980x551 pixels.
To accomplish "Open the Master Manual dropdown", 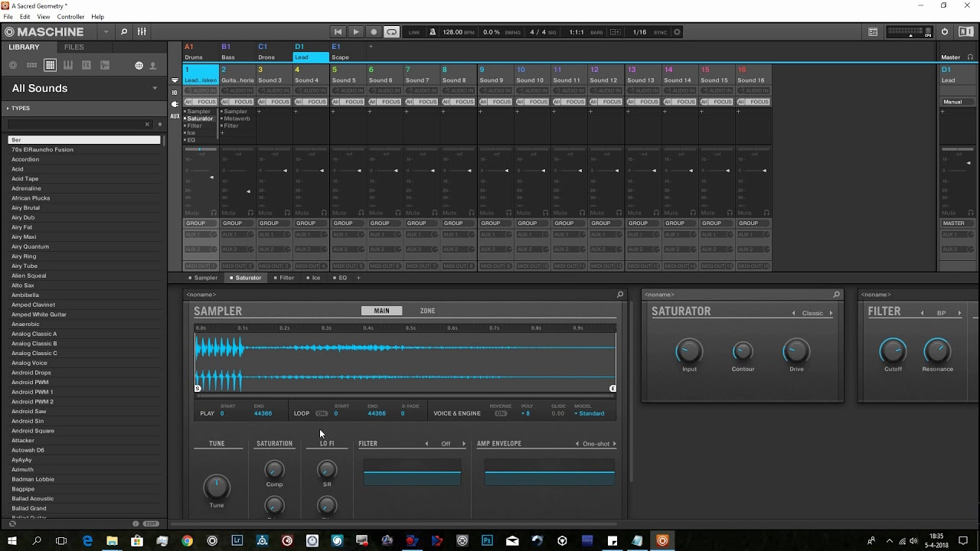I will pyautogui.click(x=957, y=102).
